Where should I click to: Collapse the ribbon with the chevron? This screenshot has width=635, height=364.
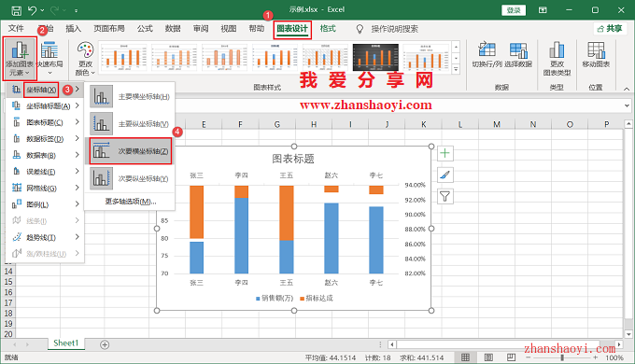tap(627, 89)
